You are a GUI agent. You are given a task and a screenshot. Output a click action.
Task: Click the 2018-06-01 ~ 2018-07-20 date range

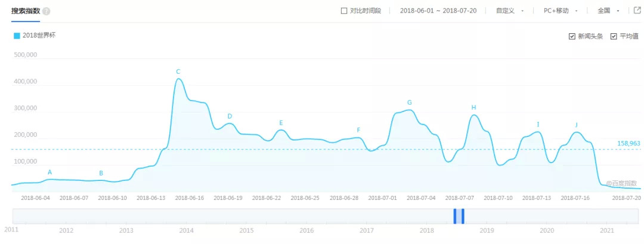pos(434,11)
